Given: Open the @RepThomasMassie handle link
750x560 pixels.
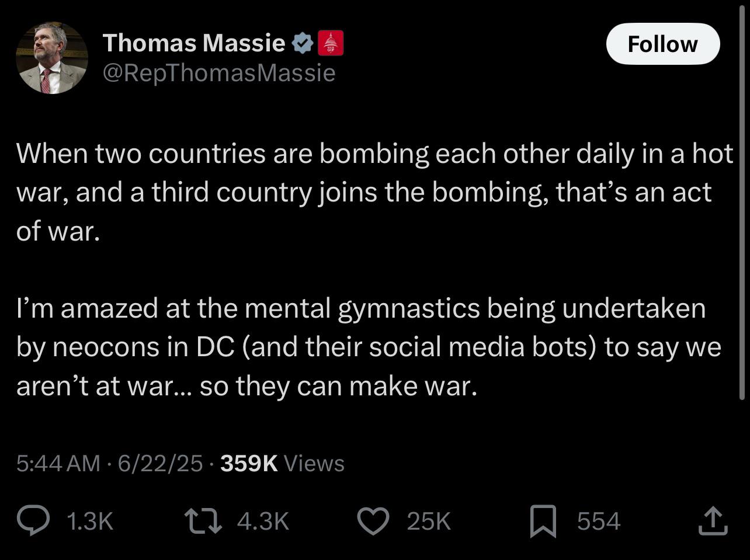Looking at the screenshot, I should [219, 73].
